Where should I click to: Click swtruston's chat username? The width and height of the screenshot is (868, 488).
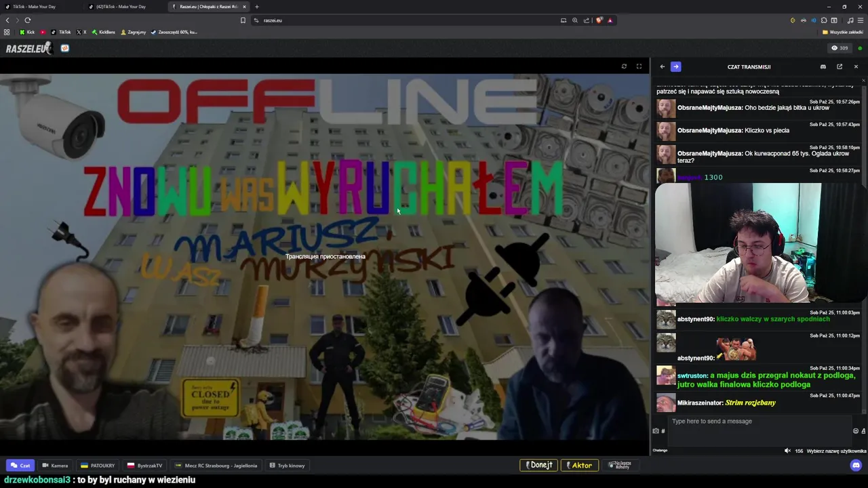tap(692, 375)
